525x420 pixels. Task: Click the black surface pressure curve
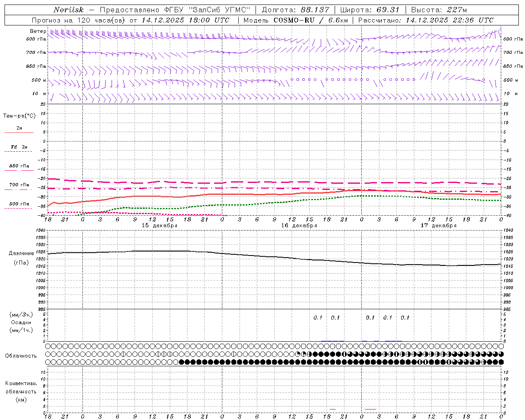(x=275, y=257)
